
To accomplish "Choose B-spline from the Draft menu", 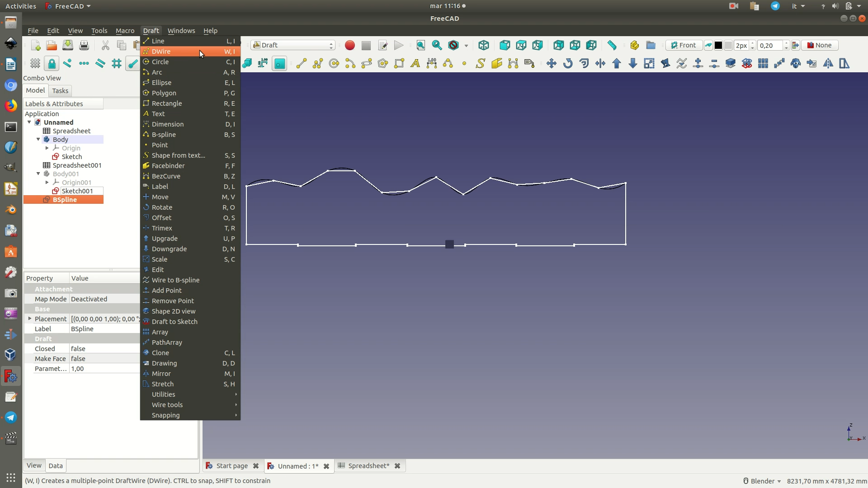I will point(190,135).
